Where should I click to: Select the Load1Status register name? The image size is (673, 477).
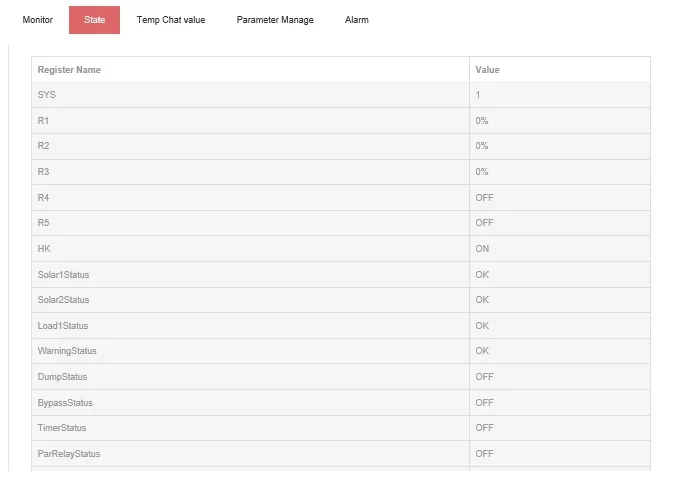point(63,326)
